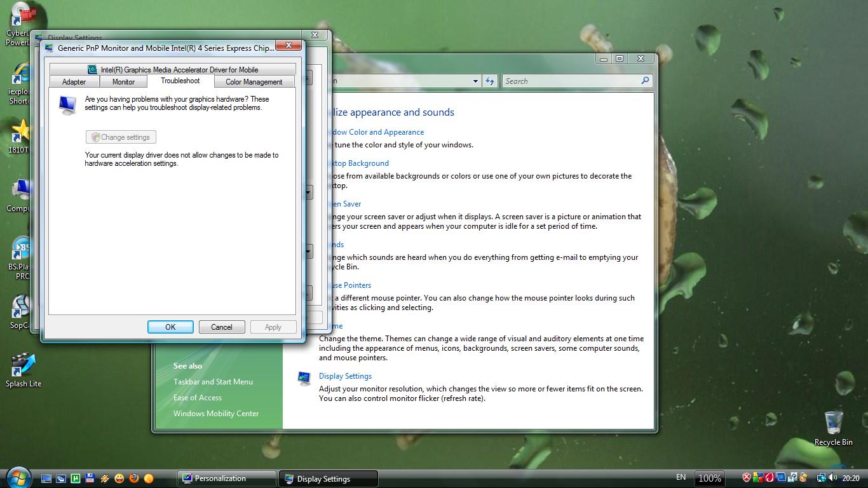868x488 pixels.
Task: Launch the green U icon in Quick Launch
Action: 76,478
